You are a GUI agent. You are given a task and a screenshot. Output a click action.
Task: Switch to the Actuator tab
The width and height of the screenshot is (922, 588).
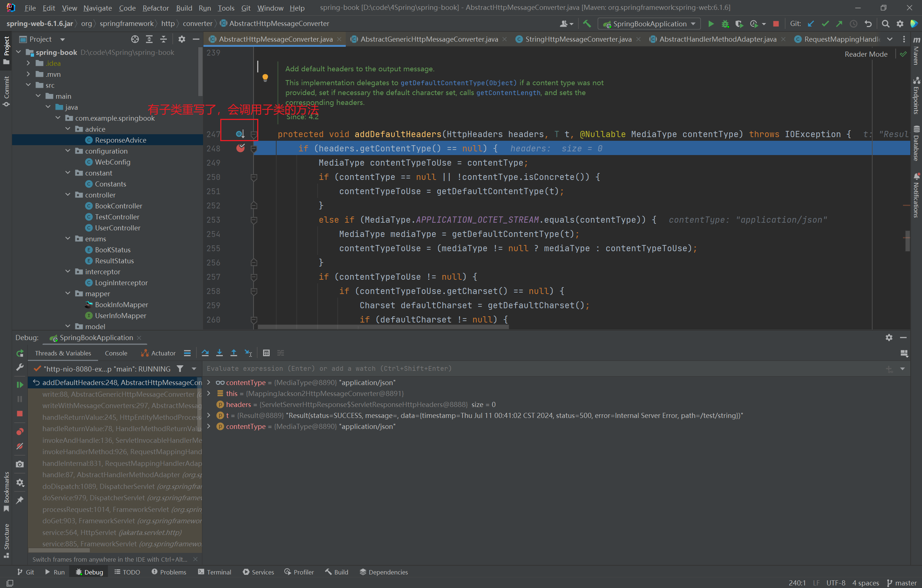click(158, 353)
